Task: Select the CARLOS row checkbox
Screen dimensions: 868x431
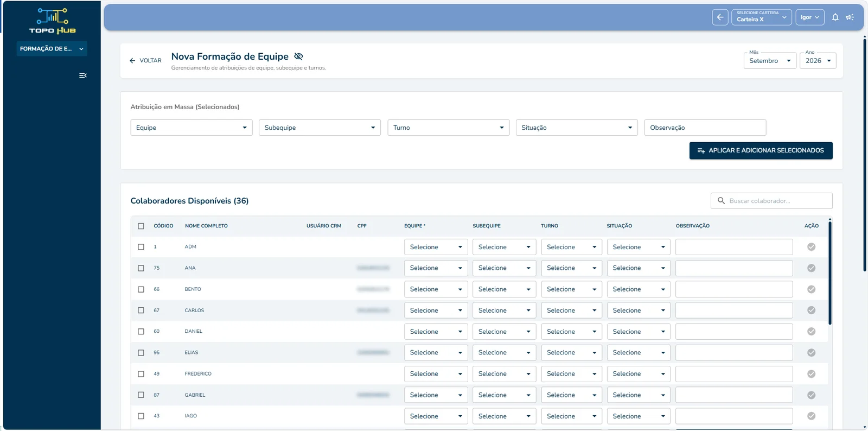Action: pyautogui.click(x=141, y=310)
